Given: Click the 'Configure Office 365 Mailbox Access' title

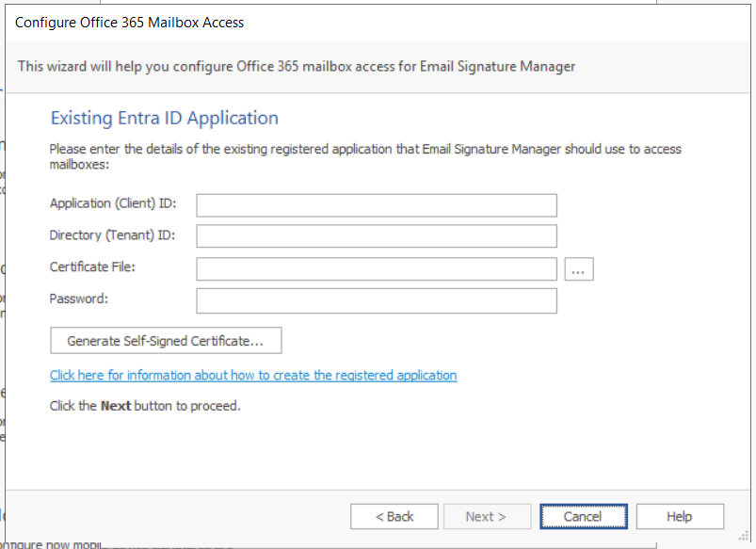Looking at the screenshot, I should tap(129, 23).
